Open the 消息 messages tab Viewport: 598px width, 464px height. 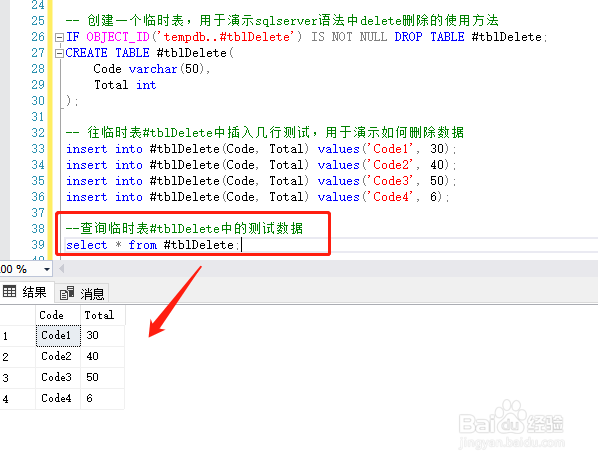pos(82,294)
